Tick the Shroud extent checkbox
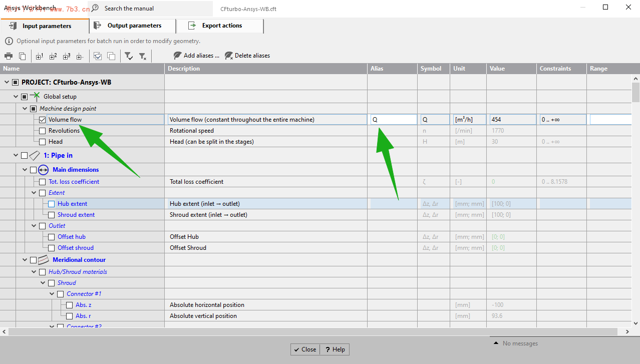This screenshot has height=364, width=640. click(52, 215)
